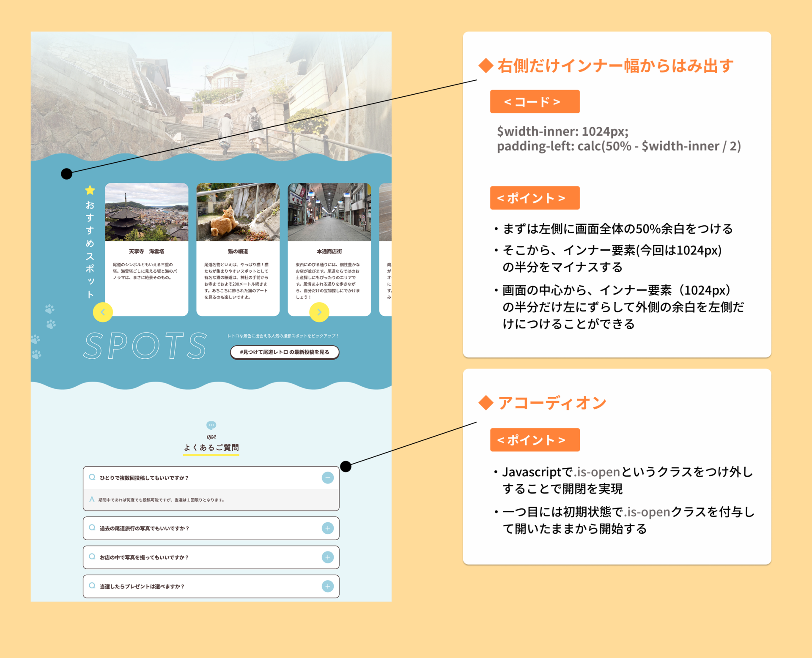Click the orange <コード> label
The image size is (812, 658).
point(535,102)
